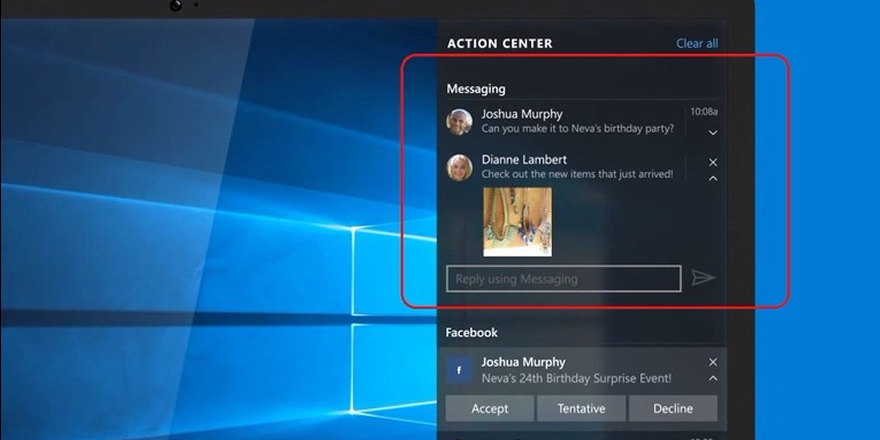The width and height of the screenshot is (880, 440).
Task: Mark the event as Tentative
Action: [581, 409]
